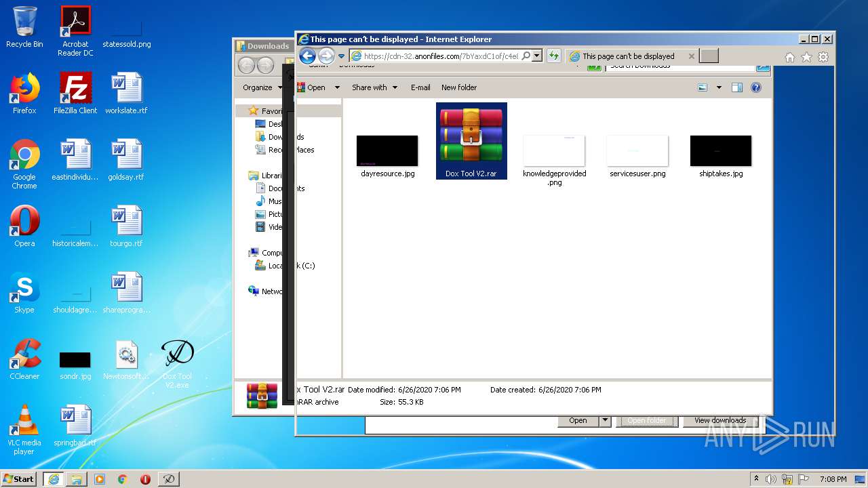This screenshot has height=488, width=868.
Task: Open a new IE tab
Action: pyautogui.click(x=709, y=56)
